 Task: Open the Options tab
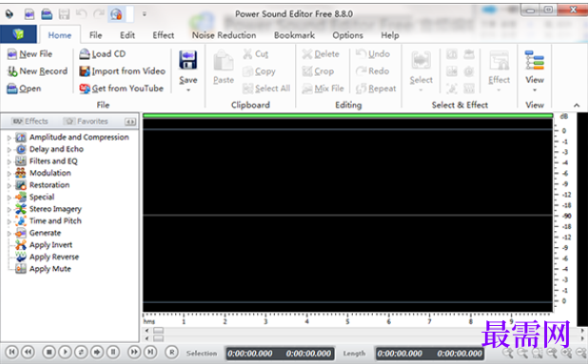pyautogui.click(x=347, y=35)
